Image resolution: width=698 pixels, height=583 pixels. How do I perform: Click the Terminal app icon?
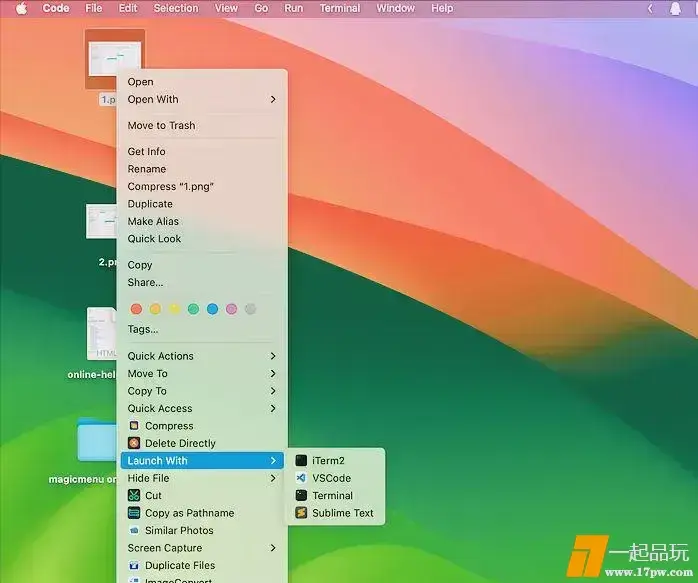tap(301, 495)
